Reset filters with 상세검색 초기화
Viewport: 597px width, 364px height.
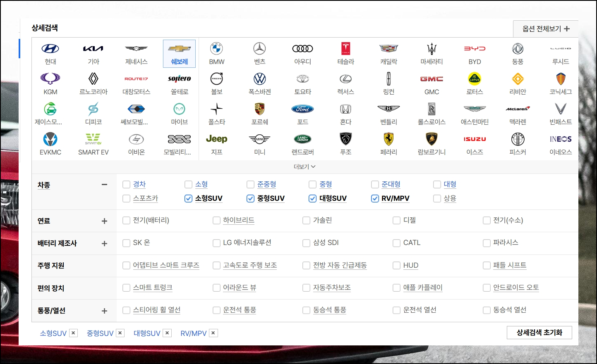pyautogui.click(x=539, y=333)
